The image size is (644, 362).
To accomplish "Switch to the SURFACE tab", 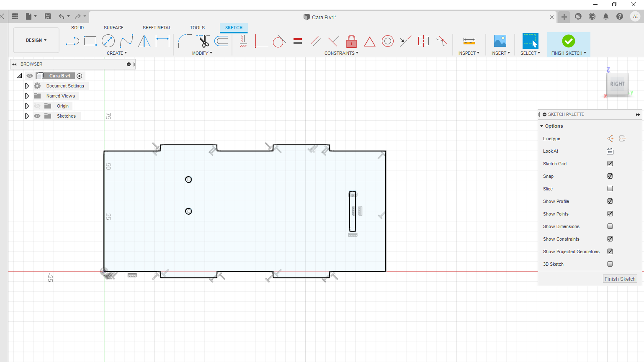I will pos(113,28).
